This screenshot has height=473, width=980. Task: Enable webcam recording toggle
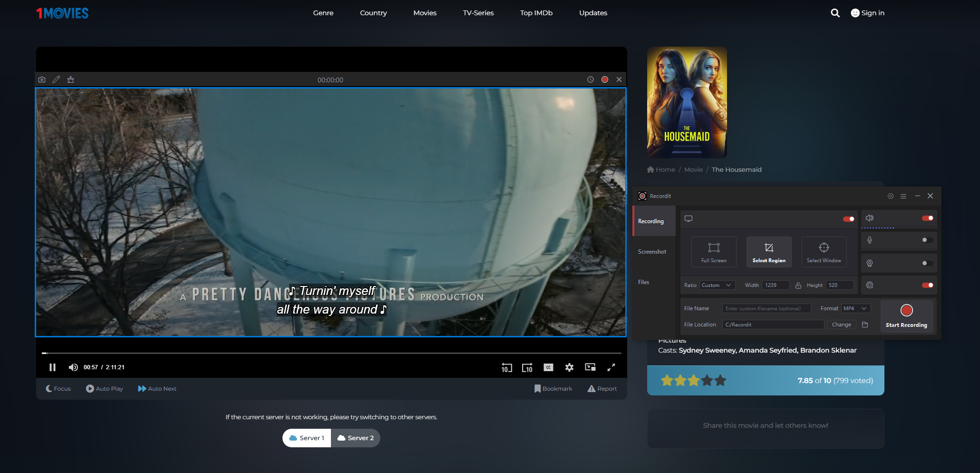click(927, 263)
